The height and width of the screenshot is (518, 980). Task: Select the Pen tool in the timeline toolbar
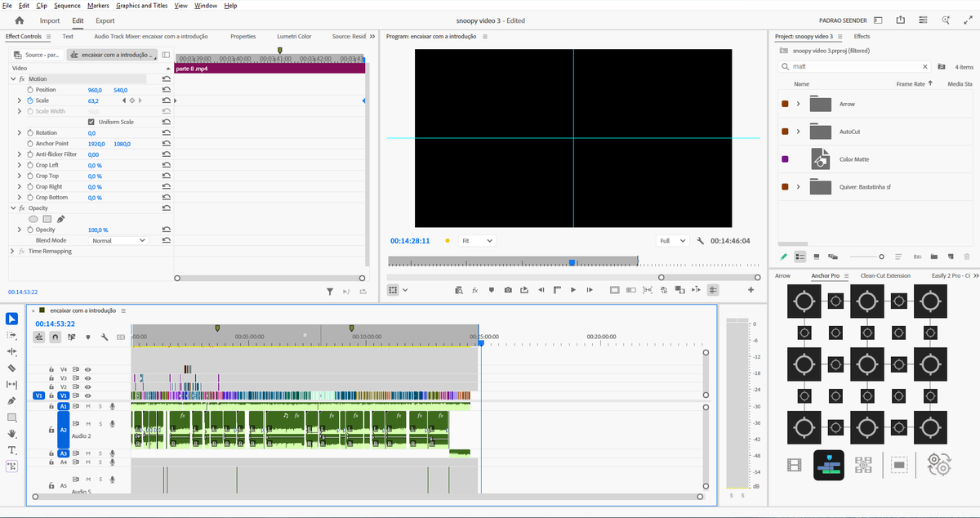(11, 401)
